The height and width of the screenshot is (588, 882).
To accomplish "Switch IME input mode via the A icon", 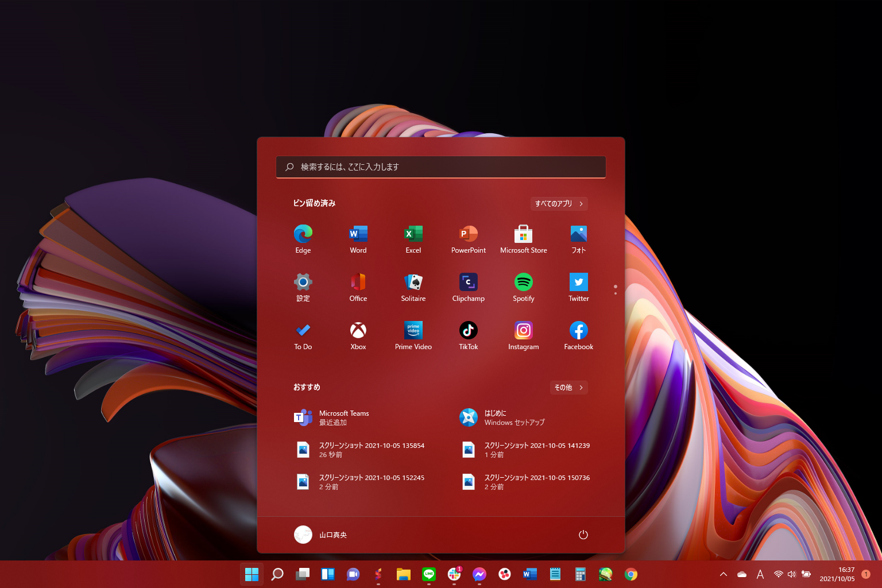I will (x=760, y=574).
